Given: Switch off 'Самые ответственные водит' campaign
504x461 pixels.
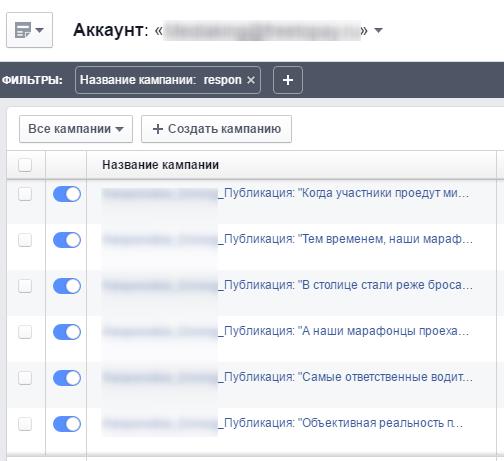Looking at the screenshot, I should [x=67, y=378].
